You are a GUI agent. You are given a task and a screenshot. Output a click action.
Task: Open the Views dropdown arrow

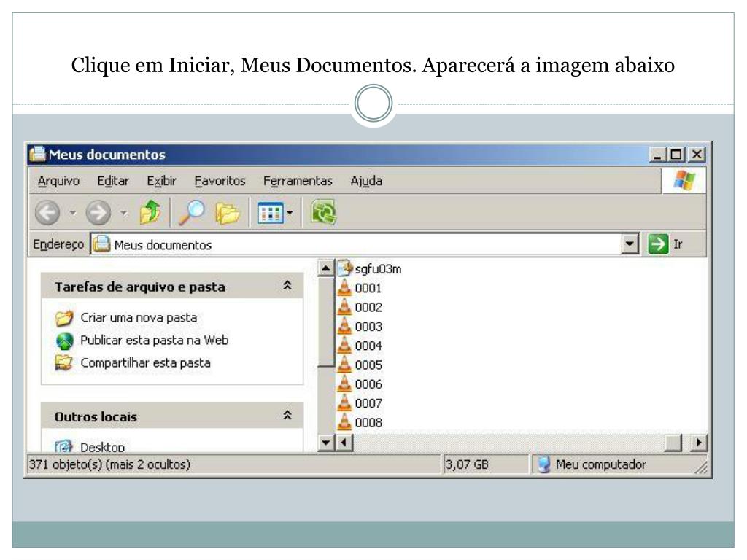tap(290, 213)
